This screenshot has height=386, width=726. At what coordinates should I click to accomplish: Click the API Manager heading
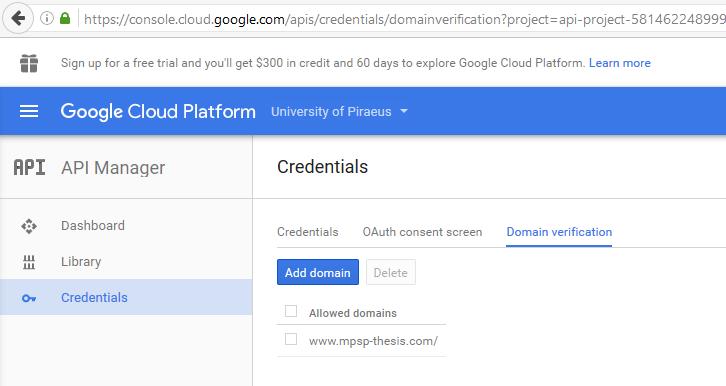(x=113, y=168)
